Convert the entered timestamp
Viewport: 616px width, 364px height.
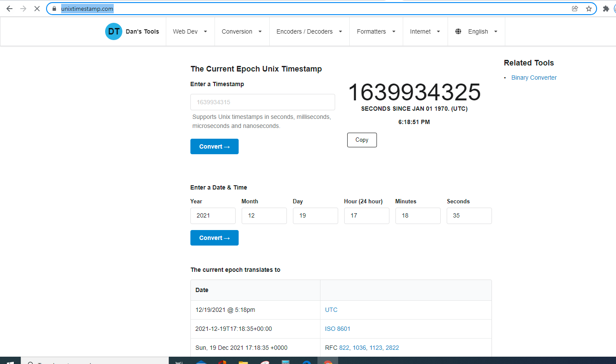(215, 146)
